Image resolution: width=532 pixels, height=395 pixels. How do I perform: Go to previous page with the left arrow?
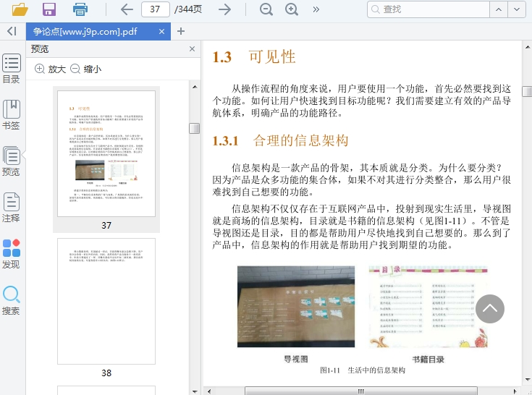click(127, 9)
